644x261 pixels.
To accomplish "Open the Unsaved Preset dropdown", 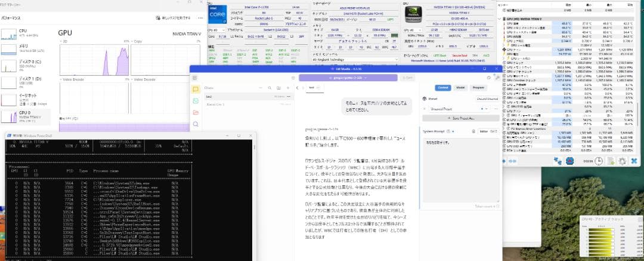I will click(458, 109).
